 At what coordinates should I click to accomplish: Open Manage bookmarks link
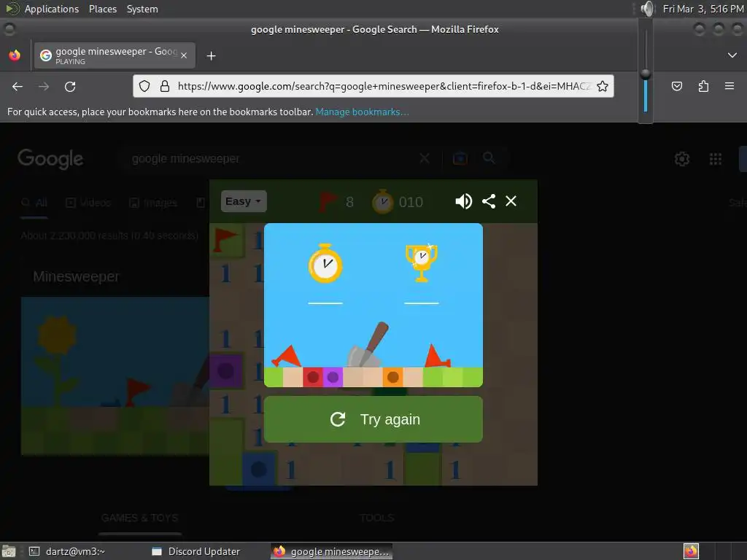point(362,112)
